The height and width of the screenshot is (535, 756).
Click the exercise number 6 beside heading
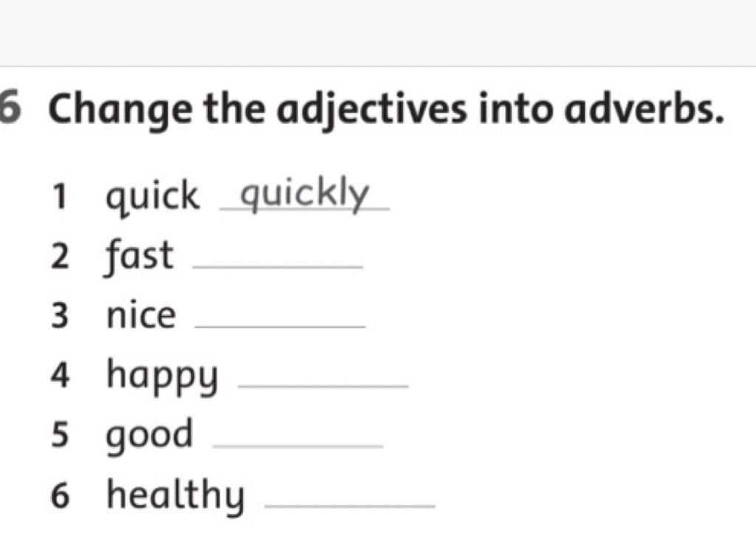pos(10,107)
